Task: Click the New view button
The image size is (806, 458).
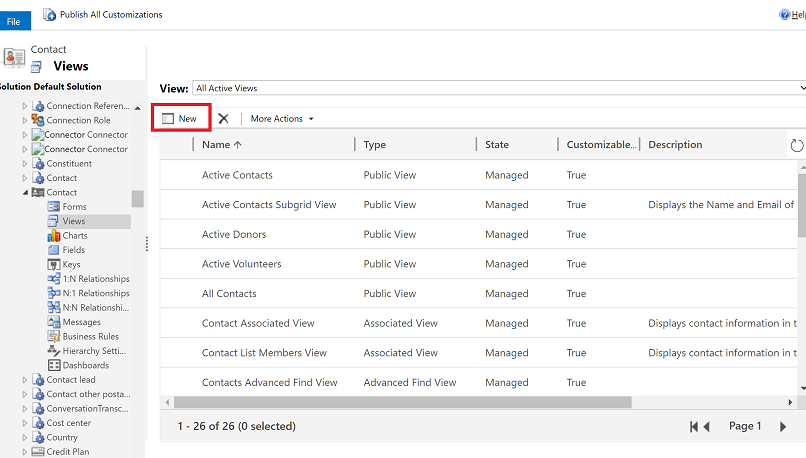Action: click(180, 118)
